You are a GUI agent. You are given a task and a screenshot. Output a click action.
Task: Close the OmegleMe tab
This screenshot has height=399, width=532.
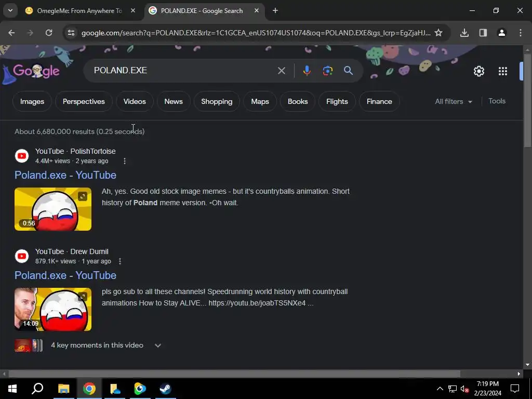(x=133, y=11)
